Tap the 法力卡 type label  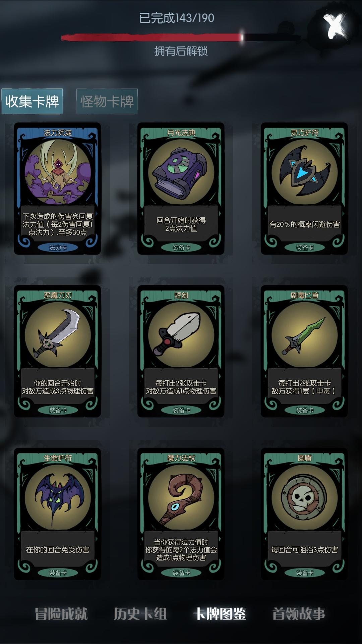[x=58, y=248]
